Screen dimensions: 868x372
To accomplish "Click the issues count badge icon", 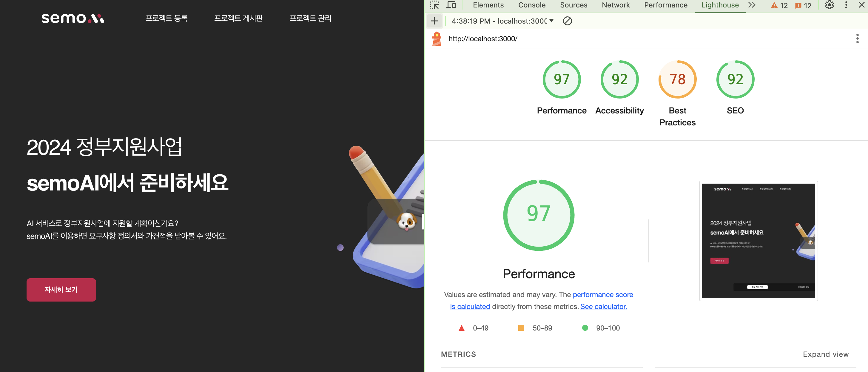I will click(x=798, y=5).
